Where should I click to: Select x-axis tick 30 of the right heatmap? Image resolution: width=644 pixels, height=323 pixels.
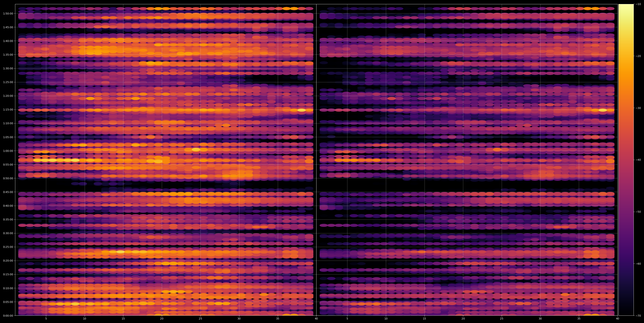[x=540, y=319]
